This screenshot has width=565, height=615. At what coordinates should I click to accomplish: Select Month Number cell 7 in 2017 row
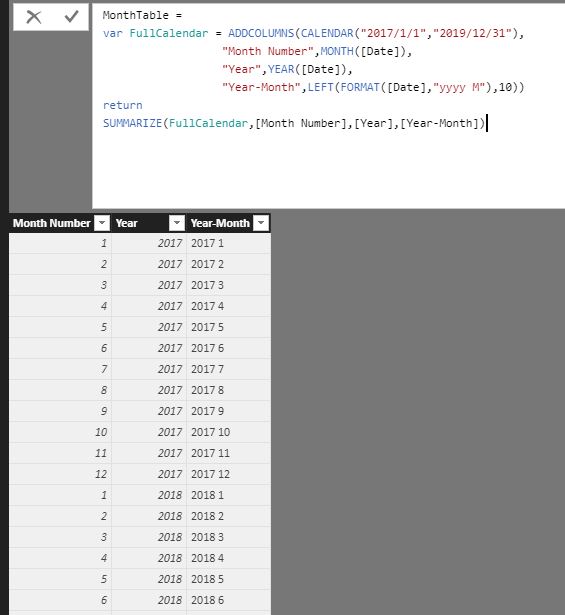pyautogui.click(x=60, y=369)
